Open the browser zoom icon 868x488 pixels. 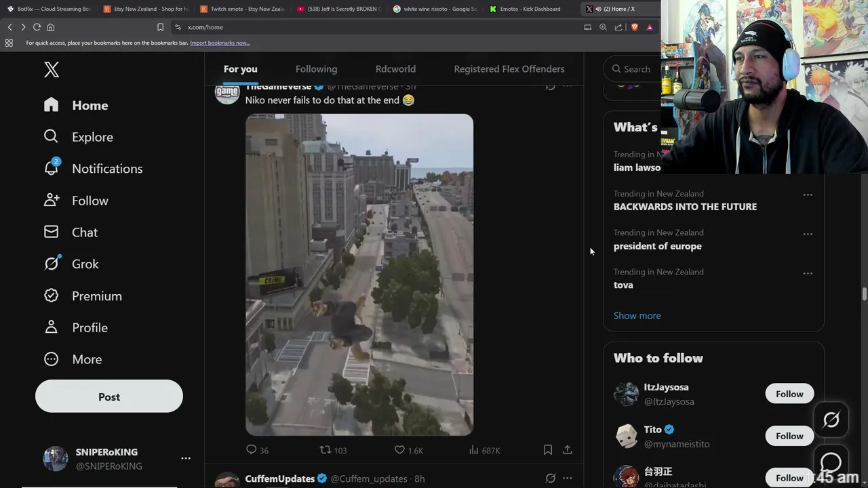click(603, 27)
